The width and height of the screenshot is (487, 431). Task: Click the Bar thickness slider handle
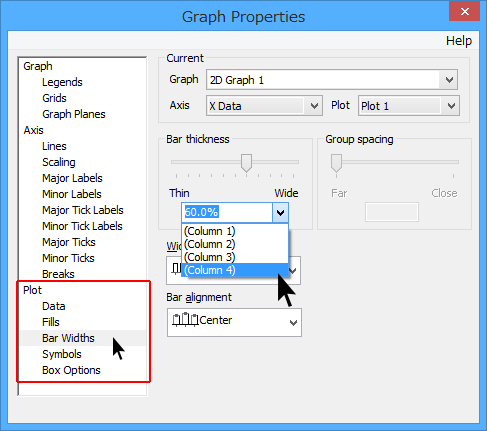(246, 163)
